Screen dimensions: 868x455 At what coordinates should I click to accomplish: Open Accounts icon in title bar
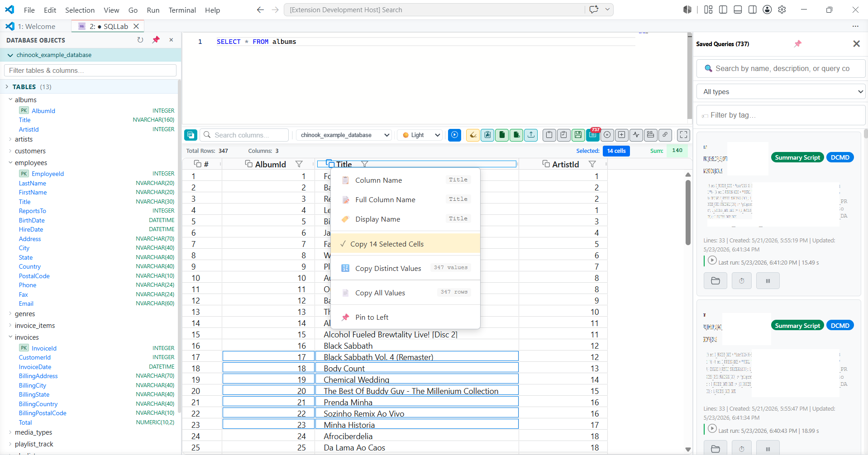pos(767,9)
